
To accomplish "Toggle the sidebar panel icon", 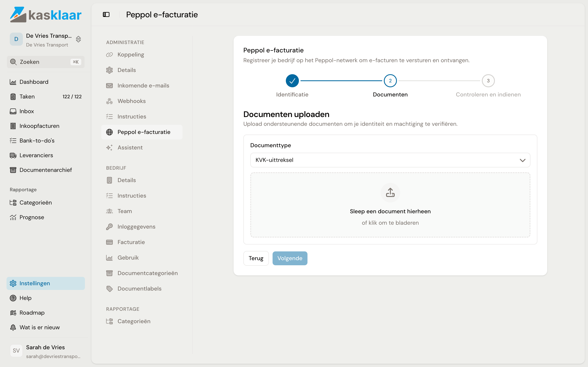I will pyautogui.click(x=106, y=14).
